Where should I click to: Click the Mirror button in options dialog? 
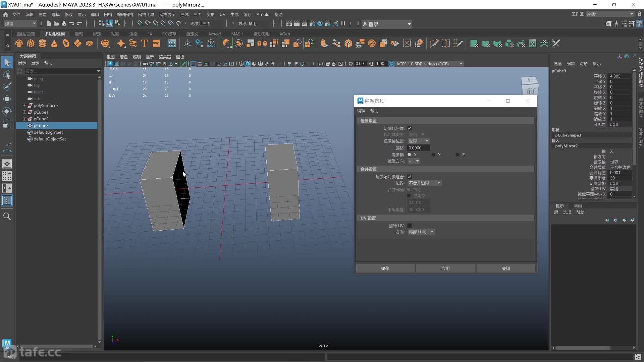pyautogui.click(x=385, y=268)
